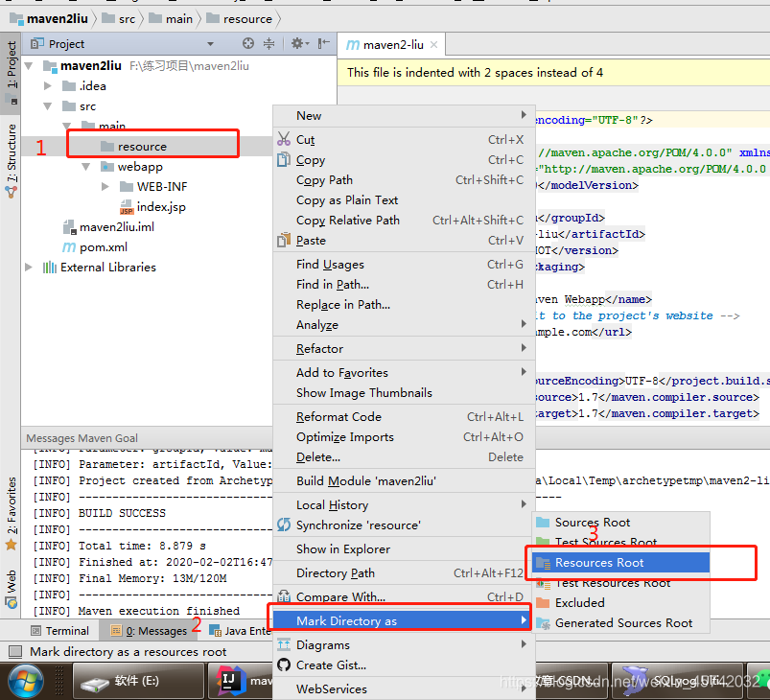770x700 pixels.
Task: Toggle the 1: Project side tab
Action: (x=11, y=72)
